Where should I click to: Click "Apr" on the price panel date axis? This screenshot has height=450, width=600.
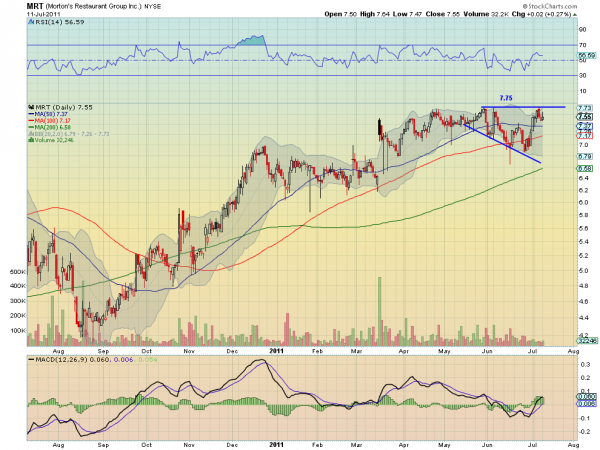point(403,351)
